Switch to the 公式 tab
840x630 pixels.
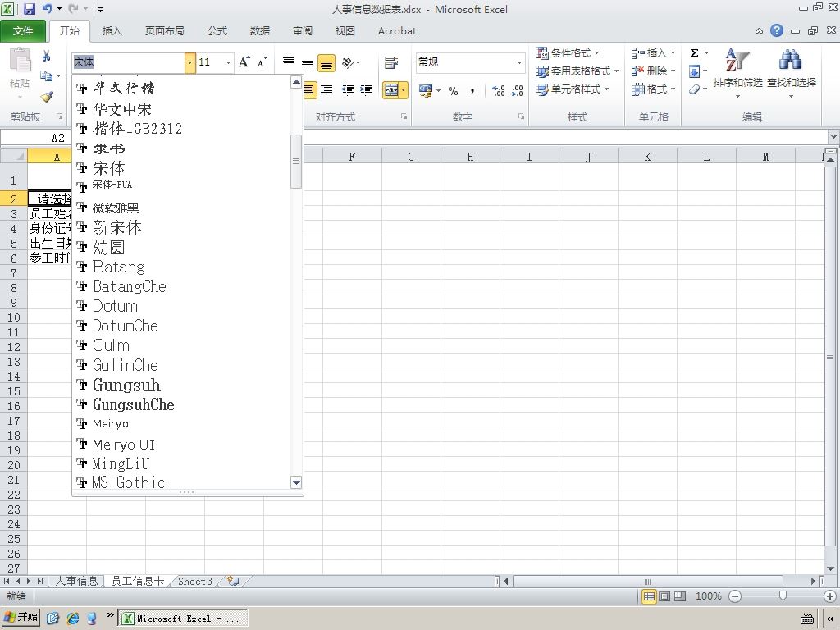click(217, 30)
